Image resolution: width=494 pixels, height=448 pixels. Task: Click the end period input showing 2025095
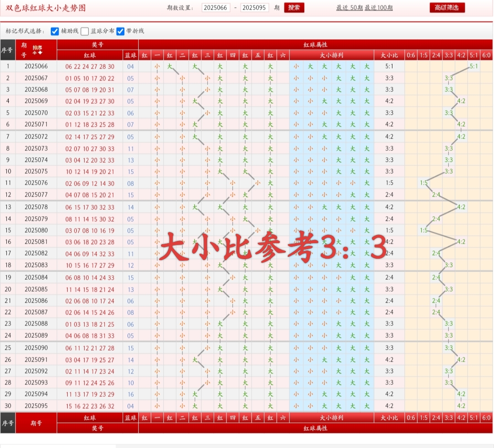click(x=255, y=8)
